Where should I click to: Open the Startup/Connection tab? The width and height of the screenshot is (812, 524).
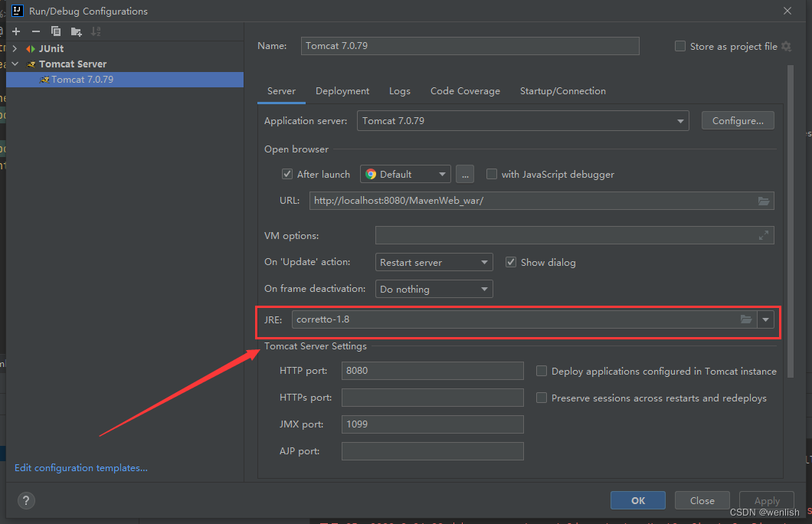(563, 91)
